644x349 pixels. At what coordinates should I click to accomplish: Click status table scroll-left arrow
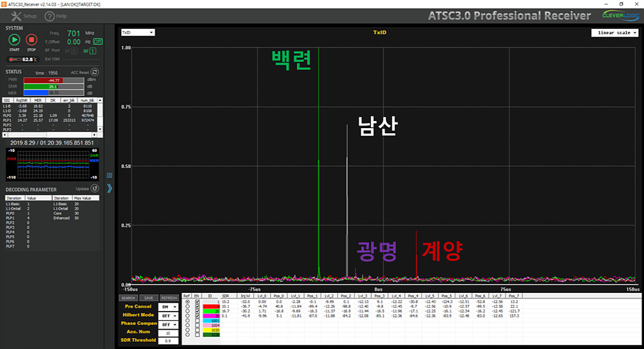click(x=5, y=135)
